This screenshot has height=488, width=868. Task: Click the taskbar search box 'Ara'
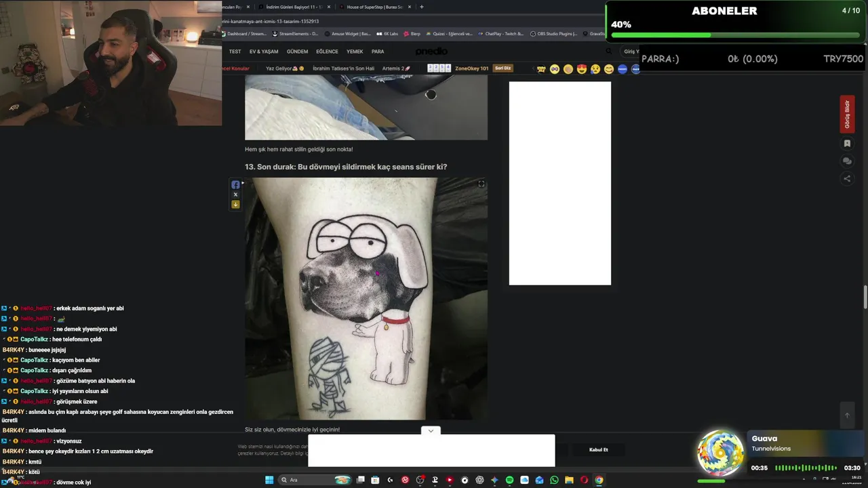pos(315,480)
